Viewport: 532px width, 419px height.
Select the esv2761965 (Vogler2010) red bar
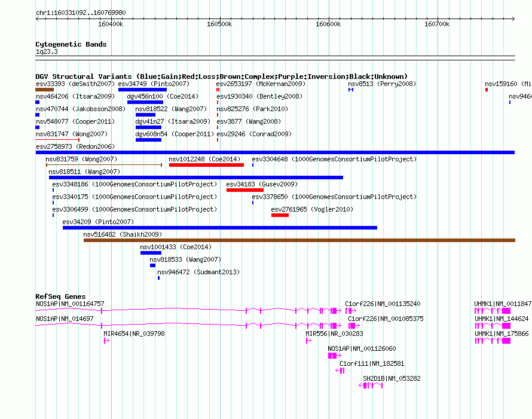pos(280,215)
